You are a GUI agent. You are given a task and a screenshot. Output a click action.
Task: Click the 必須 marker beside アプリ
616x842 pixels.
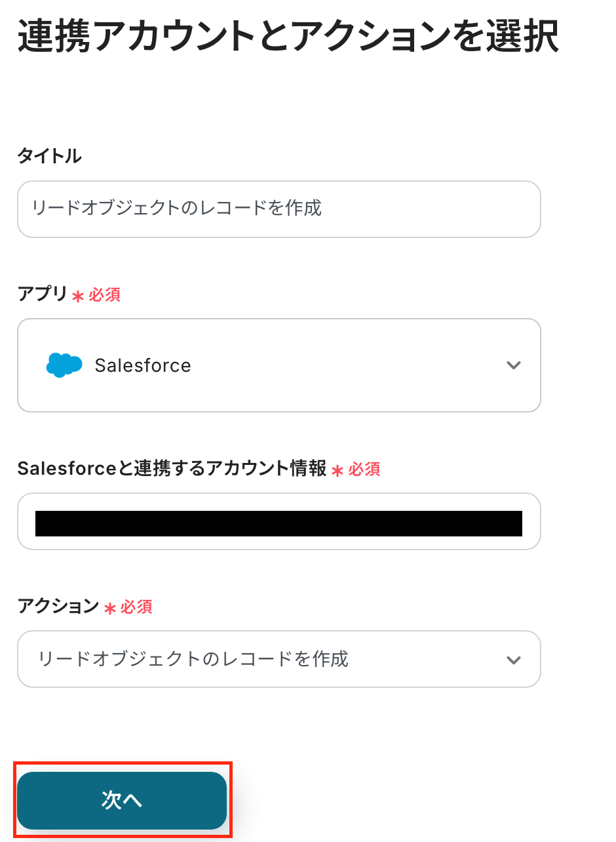(x=105, y=295)
